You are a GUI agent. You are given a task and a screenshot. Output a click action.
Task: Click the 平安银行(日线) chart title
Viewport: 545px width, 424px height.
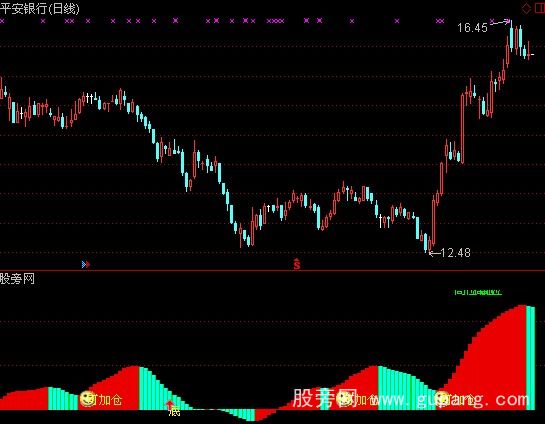tap(40, 9)
